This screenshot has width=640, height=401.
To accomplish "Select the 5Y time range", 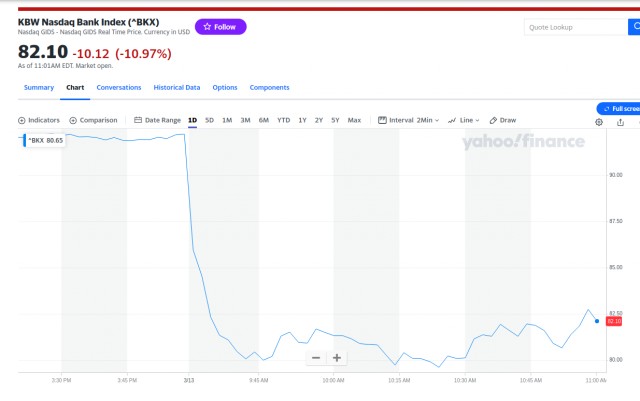I will coord(335,120).
